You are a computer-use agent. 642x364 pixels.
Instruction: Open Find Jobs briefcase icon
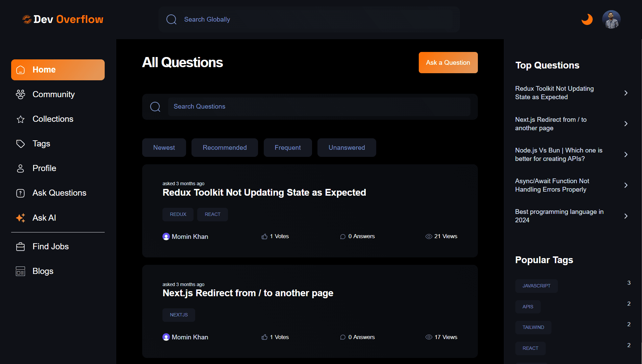21,247
